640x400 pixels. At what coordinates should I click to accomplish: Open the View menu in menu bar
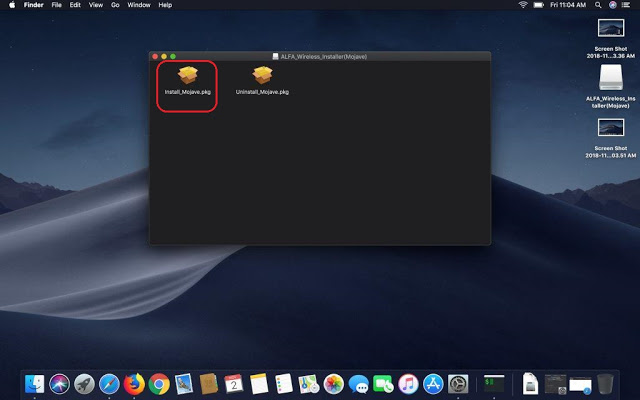(x=95, y=5)
